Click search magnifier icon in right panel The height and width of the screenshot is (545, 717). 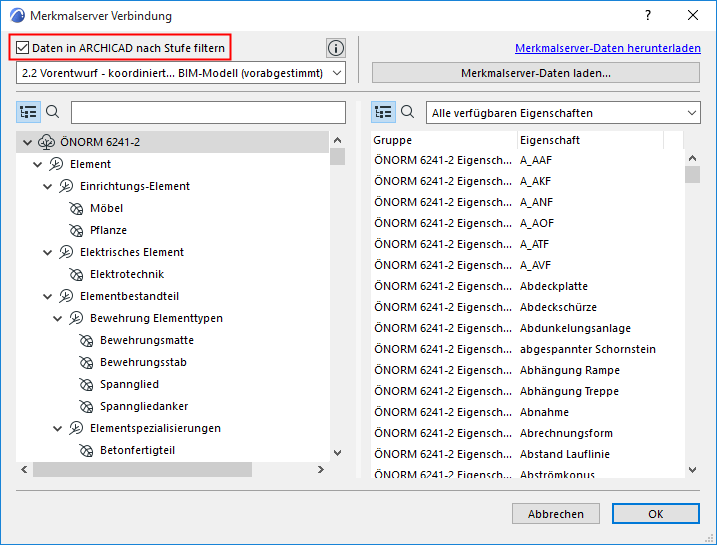407,112
